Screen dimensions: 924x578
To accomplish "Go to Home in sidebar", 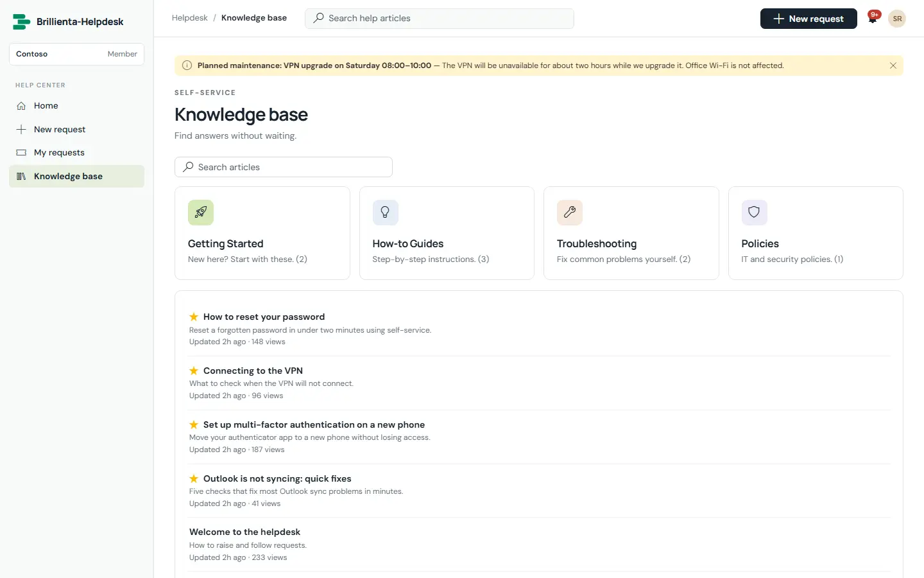I will (76, 106).
